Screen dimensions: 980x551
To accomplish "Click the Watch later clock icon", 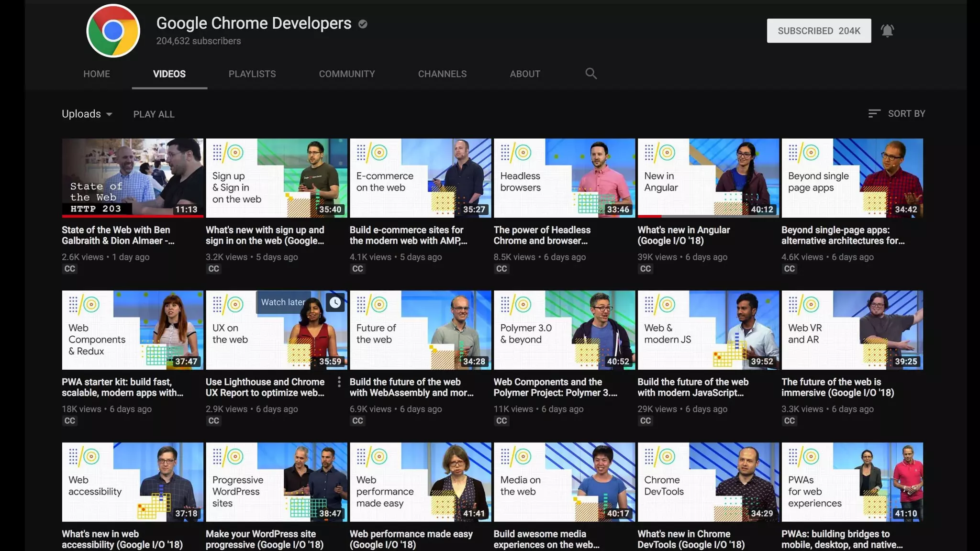I will click(x=335, y=302).
